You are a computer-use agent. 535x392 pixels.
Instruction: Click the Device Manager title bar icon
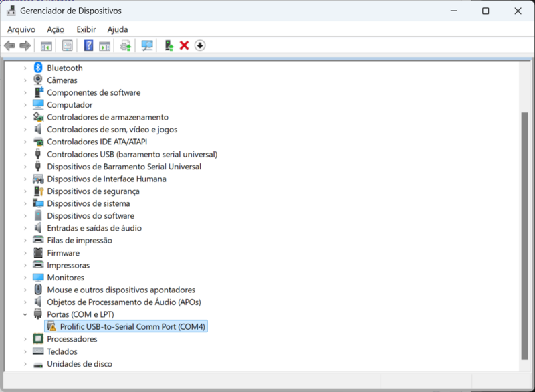(11, 11)
